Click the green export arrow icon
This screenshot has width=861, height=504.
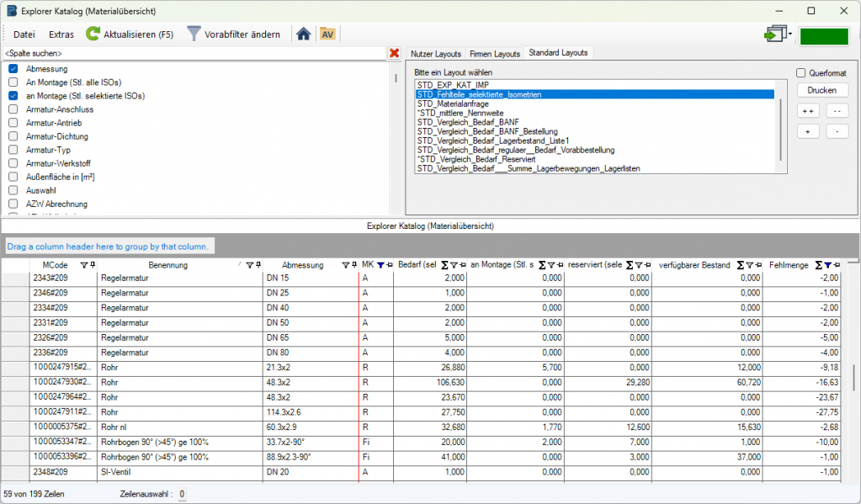tap(773, 34)
